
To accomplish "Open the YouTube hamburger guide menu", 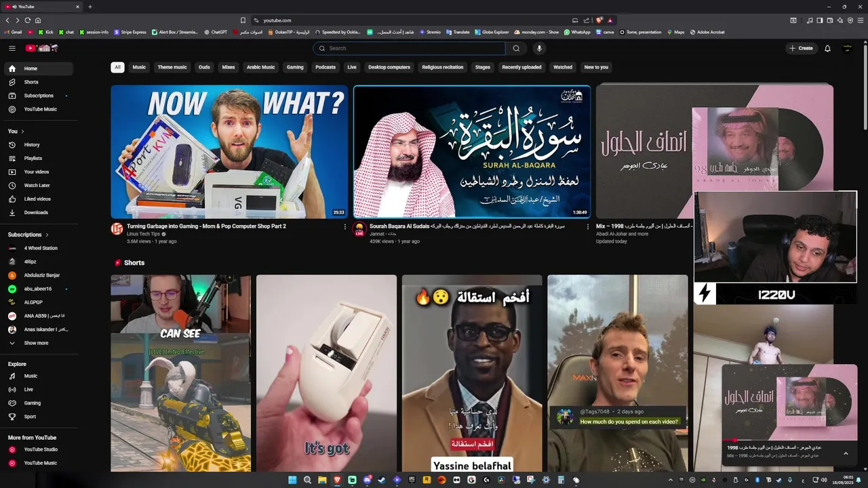I will click(x=12, y=48).
